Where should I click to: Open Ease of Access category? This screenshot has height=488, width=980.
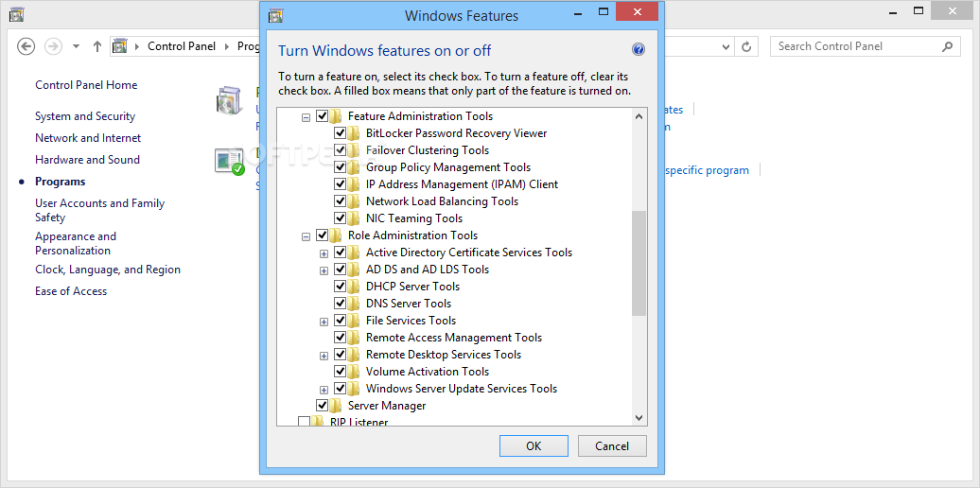pyautogui.click(x=71, y=291)
